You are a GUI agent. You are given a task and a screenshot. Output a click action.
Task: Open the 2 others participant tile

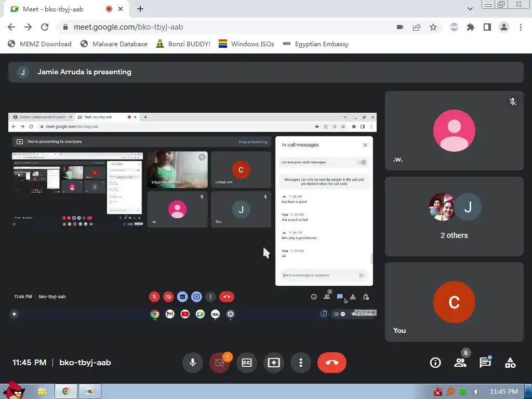(x=454, y=217)
